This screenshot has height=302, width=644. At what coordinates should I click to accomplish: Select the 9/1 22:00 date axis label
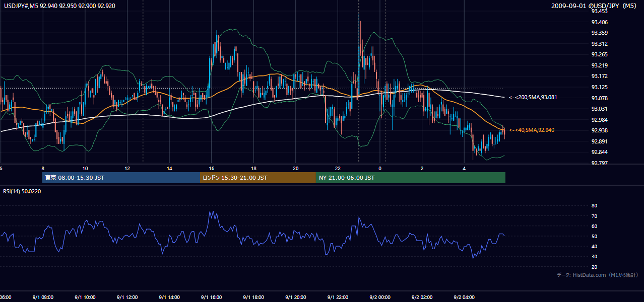[338, 297]
